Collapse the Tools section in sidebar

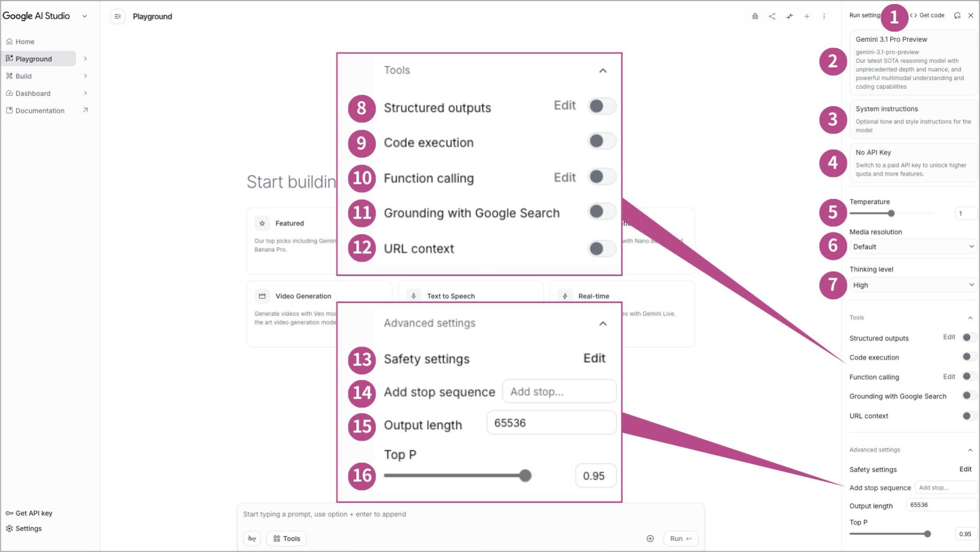(970, 318)
